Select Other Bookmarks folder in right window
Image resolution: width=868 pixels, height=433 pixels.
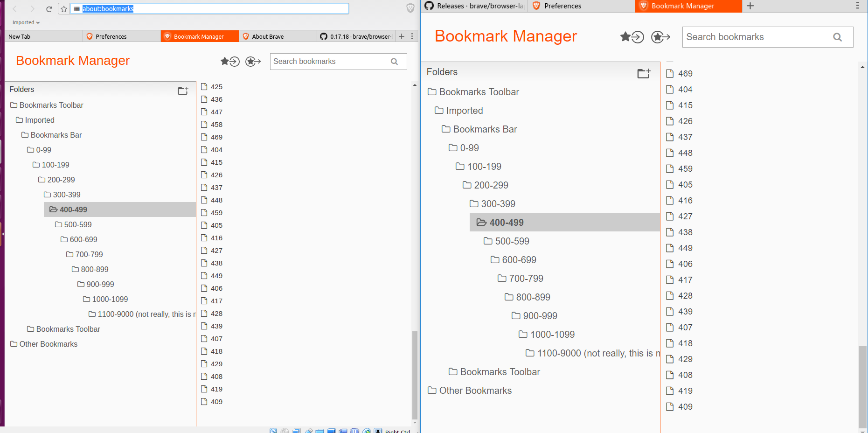click(470, 391)
